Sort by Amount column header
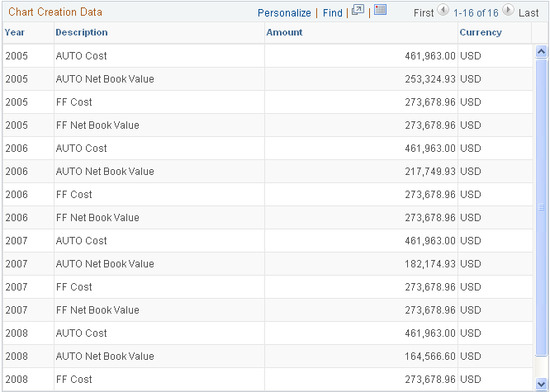550x392 pixels. (x=284, y=32)
